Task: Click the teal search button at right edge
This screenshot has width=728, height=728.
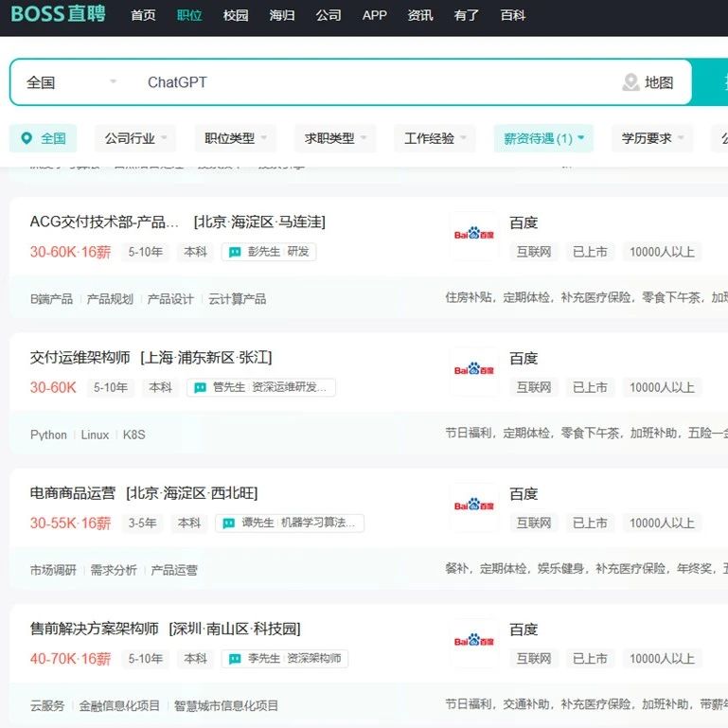Action: click(x=710, y=82)
